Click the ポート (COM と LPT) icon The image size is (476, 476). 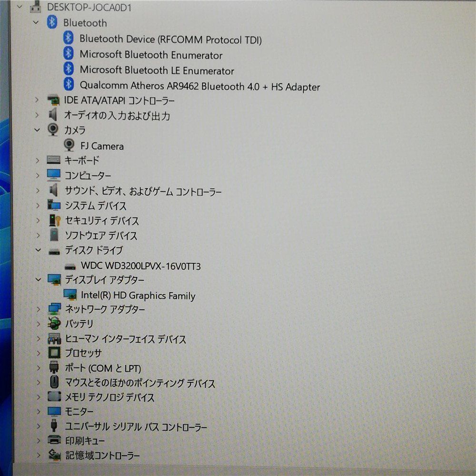[54, 367]
